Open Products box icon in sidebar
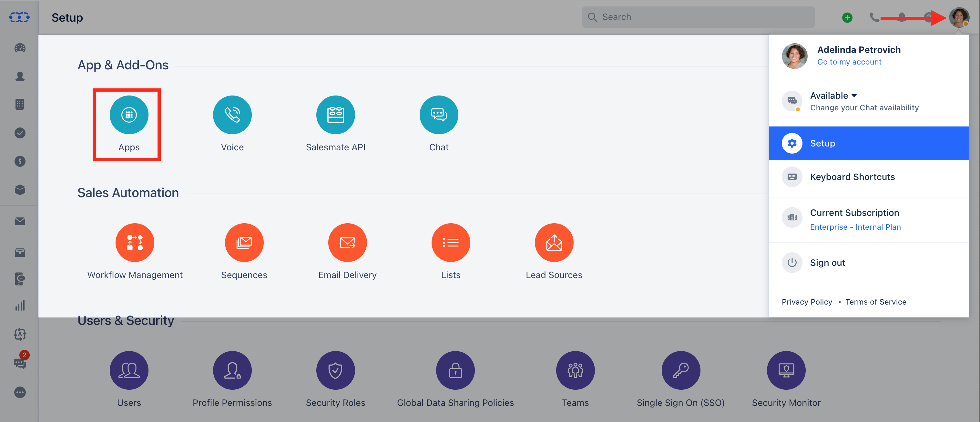The height and width of the screenshot is (422, 980). click(x=20, y=190)
